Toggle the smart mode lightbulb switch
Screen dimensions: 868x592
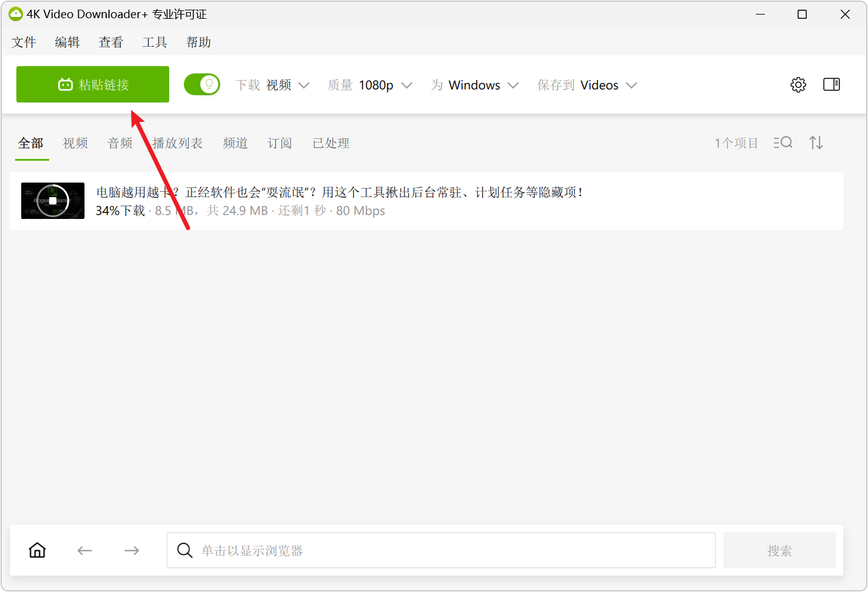[202, 84]
